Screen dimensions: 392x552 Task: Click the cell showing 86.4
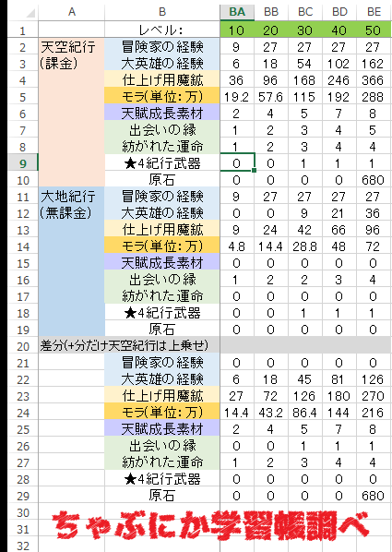pos(305,413)
